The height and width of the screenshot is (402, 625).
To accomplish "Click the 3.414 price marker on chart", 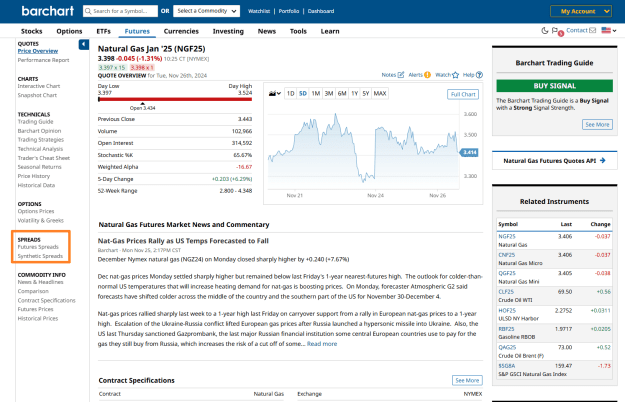I will (x=469, y=152).
